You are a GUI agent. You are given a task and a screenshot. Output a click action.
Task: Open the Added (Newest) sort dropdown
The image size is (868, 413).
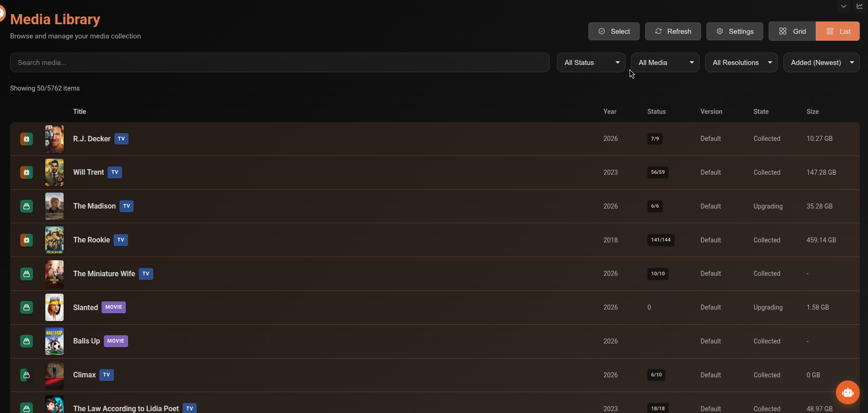tap(821, 63)
